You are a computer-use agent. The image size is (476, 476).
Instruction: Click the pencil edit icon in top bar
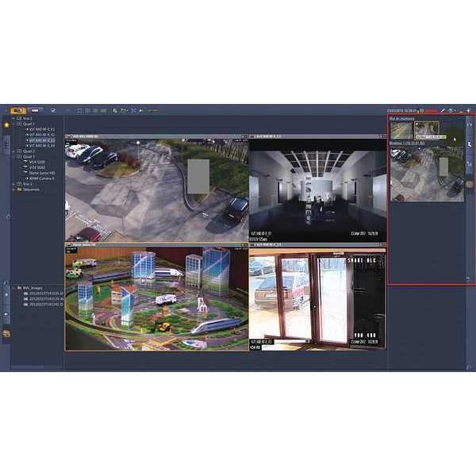[443, 110]
